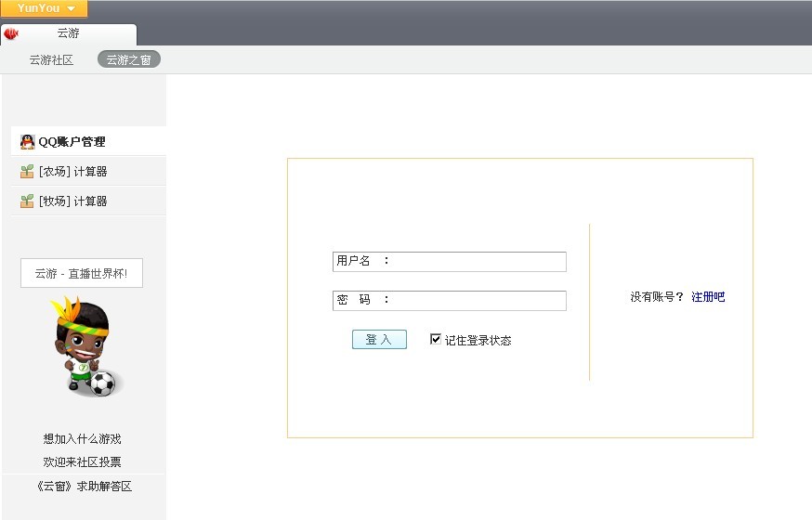Toggle the 记住登录状态 checkbox
Image resolution: width=812 pixels, height=520 pixels.
pyautogui.click(x=436, y=339)
